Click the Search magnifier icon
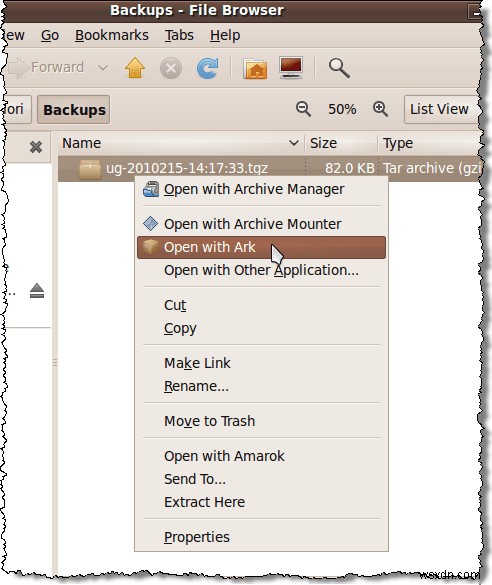Image resolution: width=492 pixels, height=585 pixels. click(x=339, y=68)
